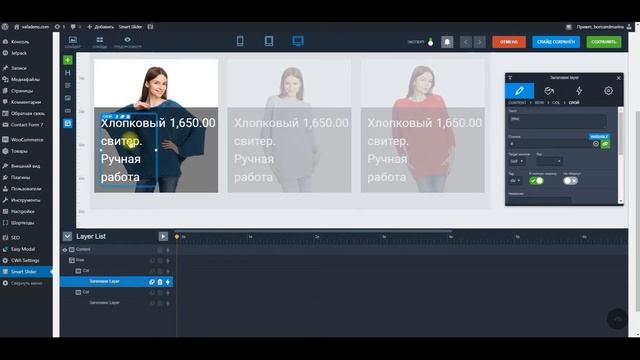The width and height of the screenshot is (640, 360).
Task: Click the green add layer plus button
Action: (68, 60)
